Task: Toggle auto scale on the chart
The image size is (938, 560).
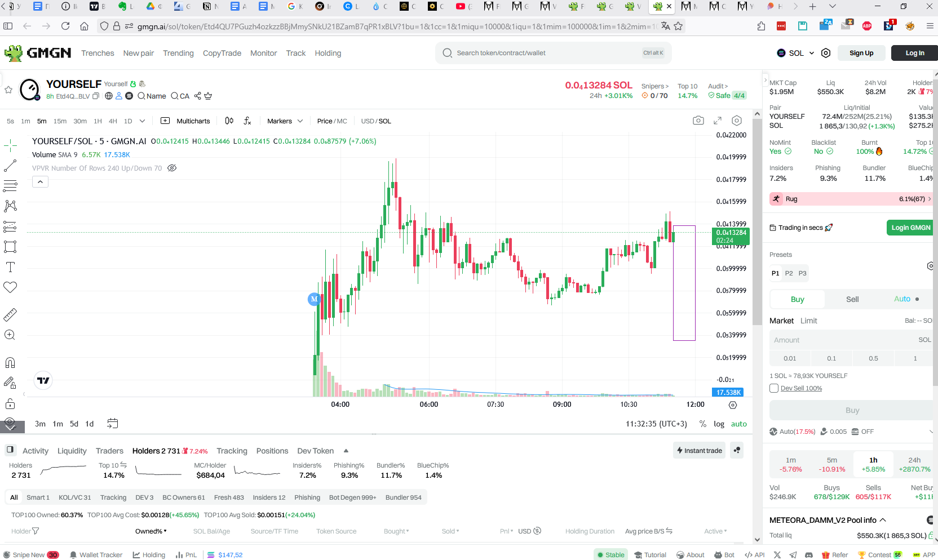Action: [x=739, y=424]
